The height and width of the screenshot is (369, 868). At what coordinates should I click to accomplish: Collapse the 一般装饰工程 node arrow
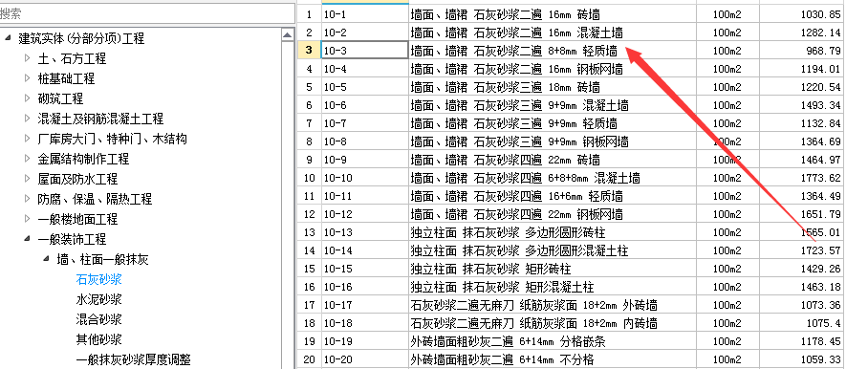tap(27, 239)
